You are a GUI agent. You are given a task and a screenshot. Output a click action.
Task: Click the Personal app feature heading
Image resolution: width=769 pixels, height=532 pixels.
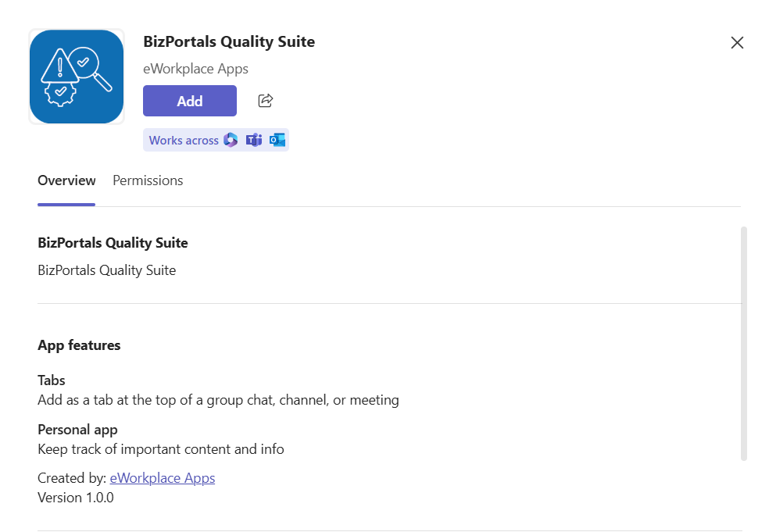click(77, 430)
